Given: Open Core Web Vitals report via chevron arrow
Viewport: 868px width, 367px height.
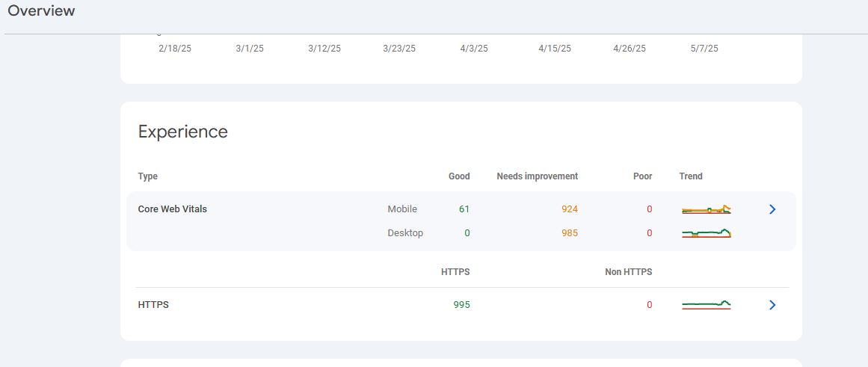Looking at the screenshot, I should [x=772, y=209].
